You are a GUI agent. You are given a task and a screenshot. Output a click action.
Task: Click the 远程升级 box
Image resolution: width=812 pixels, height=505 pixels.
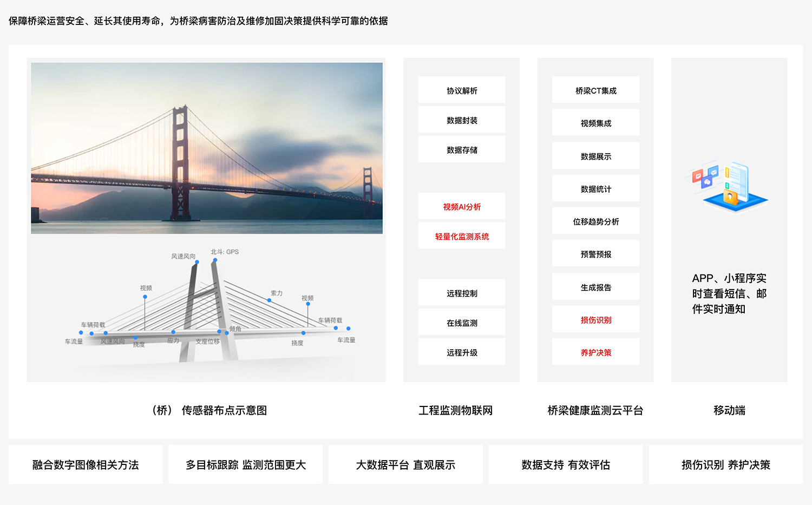[462, 352]
